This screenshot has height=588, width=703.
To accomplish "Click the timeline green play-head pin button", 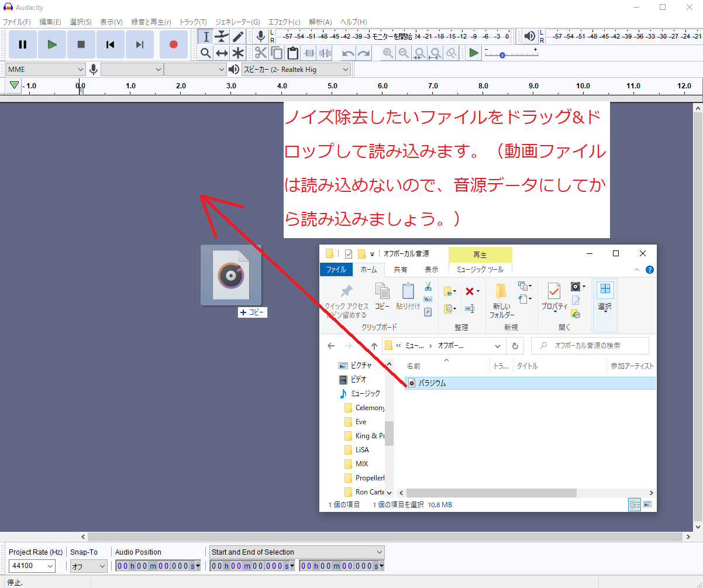I will 14,85.
